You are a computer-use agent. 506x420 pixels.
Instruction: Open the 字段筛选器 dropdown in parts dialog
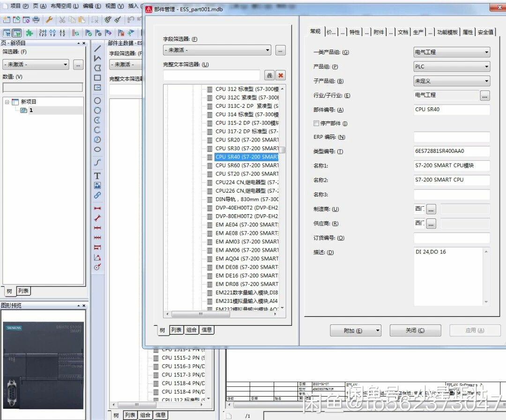pos(217,50)
